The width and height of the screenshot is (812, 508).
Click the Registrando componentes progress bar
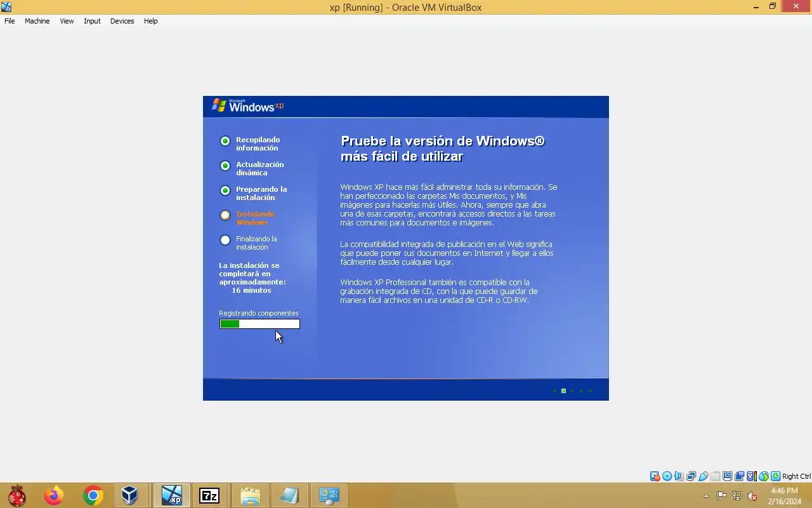point(259,324)
